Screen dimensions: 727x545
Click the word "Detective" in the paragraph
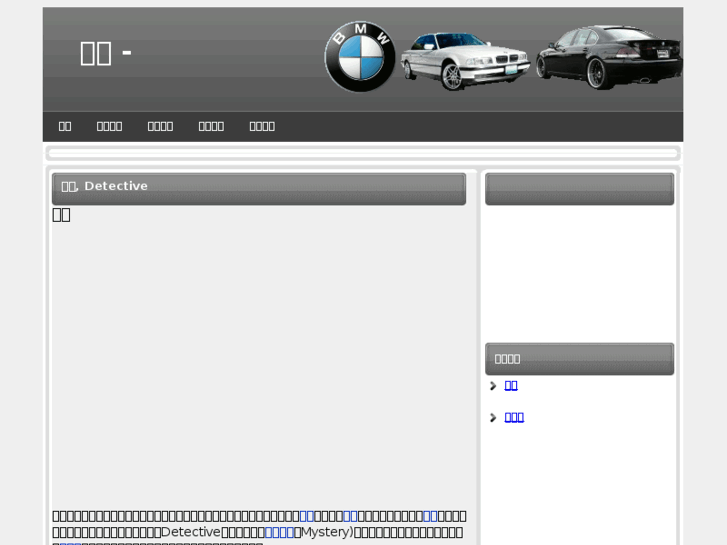click(191, 532)
